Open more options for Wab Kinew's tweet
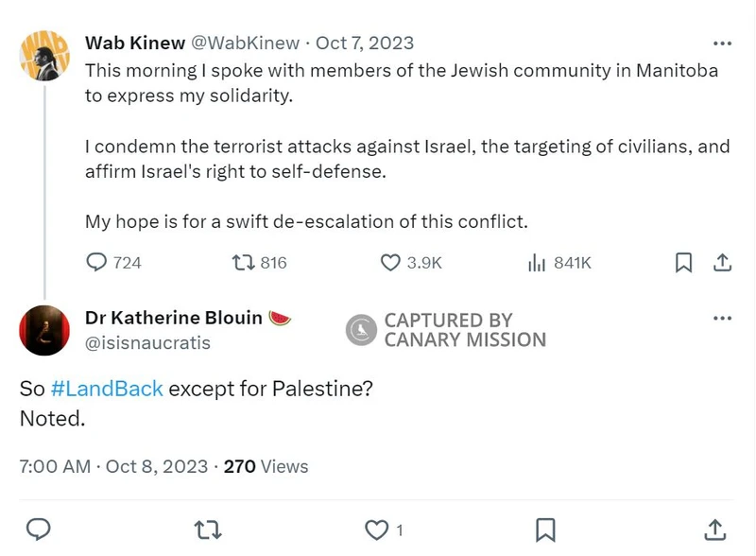This screenshot has width=756, height=556. (722, 43)
